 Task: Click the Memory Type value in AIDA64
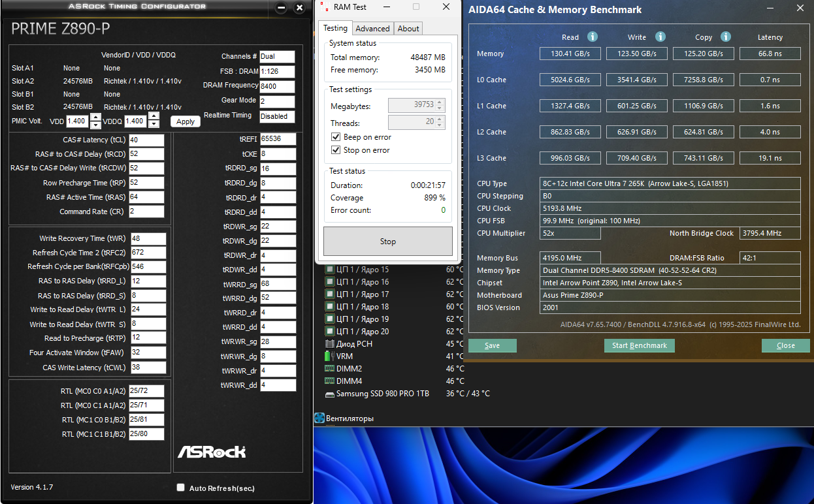coord(670,270)
